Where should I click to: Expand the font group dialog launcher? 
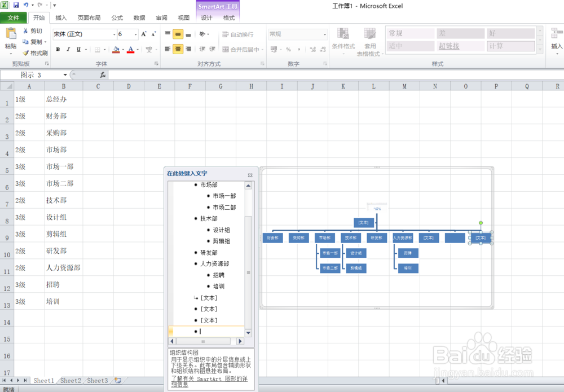[x=156, y=64]
